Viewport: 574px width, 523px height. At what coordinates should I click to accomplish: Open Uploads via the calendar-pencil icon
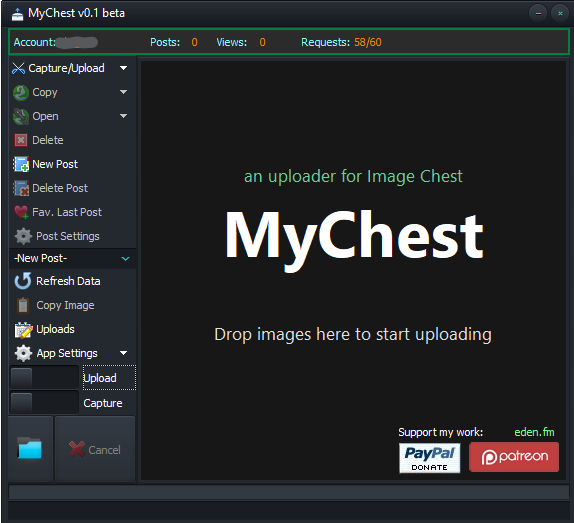[x=23, y=329]
